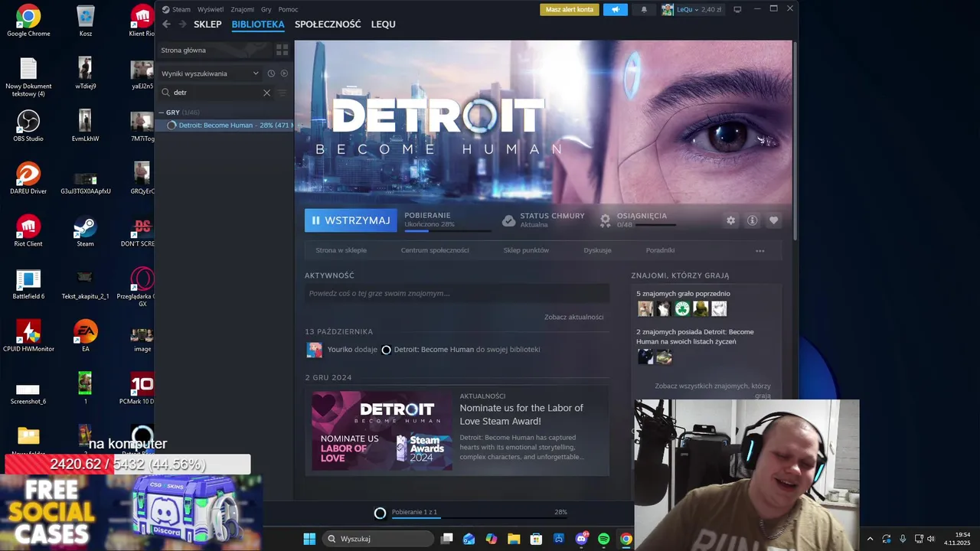Screen dimensions: 980x551
Task: Open the LEQU profile tab
Action: [x=384, y=24]
